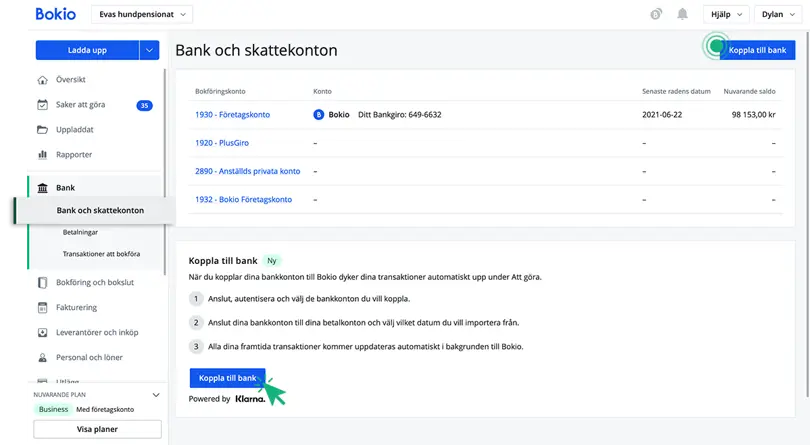
Task: Collapse the Nuvarande plan chevron
Action: pyautogui.click(x=156, y=395)
